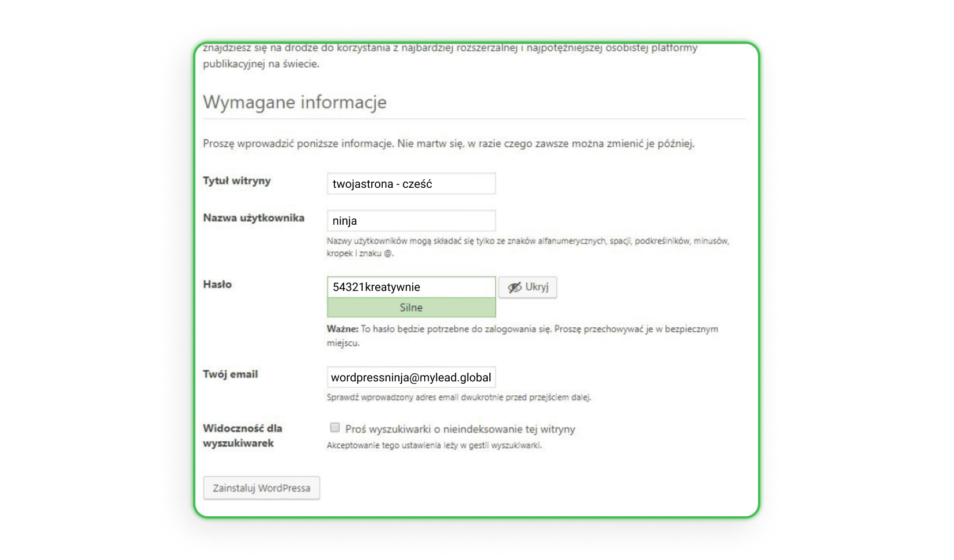The height and width of the screenshot is (560, 954).
Task: Click the Nazwa użytkownika label
Action: coord(254,218)
